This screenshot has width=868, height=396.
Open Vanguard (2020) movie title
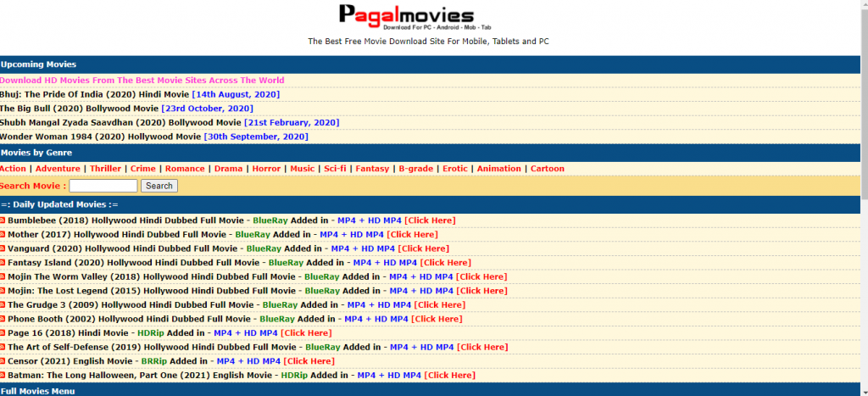(122, 248)
